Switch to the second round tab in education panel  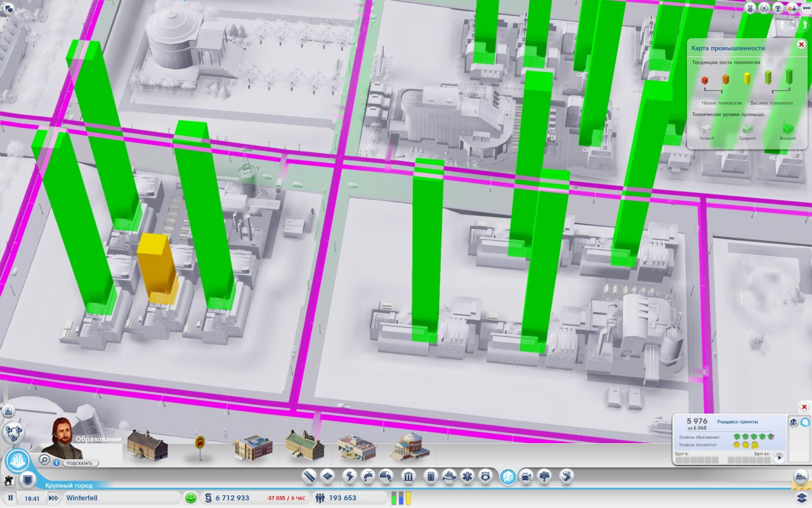(x=805, y=422)
